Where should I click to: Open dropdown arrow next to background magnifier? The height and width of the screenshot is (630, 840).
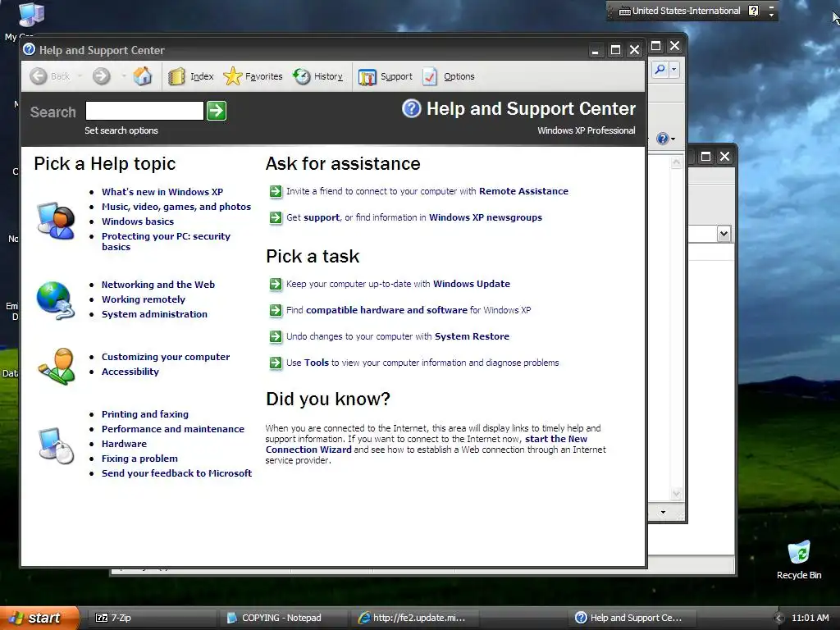click(674, 69)
